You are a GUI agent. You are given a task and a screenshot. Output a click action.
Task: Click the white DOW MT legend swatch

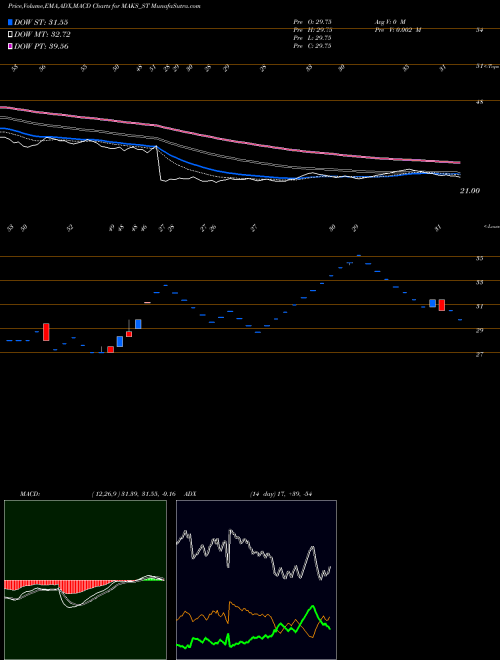click(x=11, y=35)
